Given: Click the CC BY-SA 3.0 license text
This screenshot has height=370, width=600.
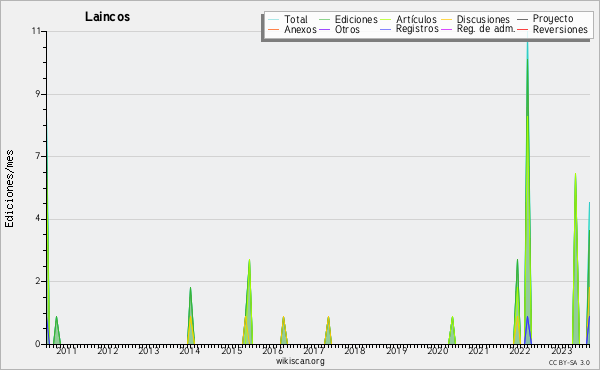Looking at the screenshot, I should 569,362.
